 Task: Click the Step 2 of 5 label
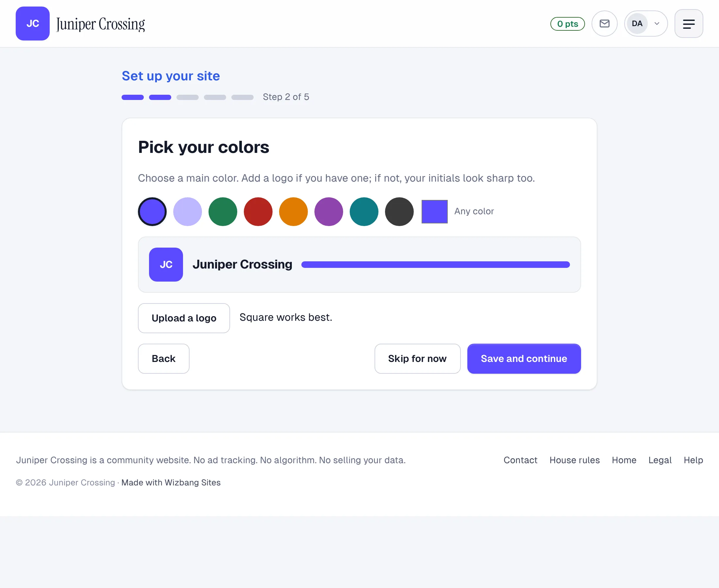[x=286, y=97]
